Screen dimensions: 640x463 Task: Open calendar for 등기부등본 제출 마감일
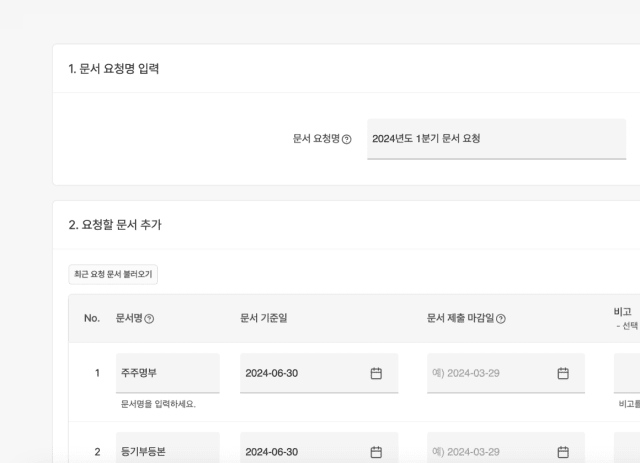(563, 452)
